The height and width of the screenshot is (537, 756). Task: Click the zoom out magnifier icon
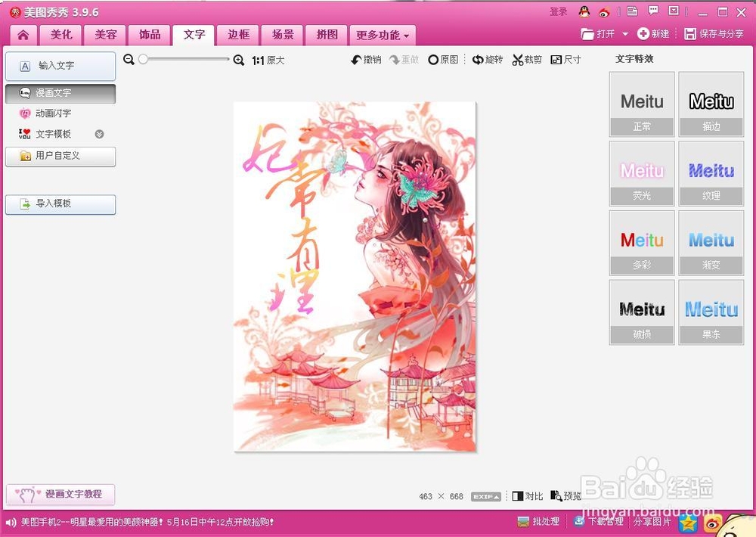[129, 60]
